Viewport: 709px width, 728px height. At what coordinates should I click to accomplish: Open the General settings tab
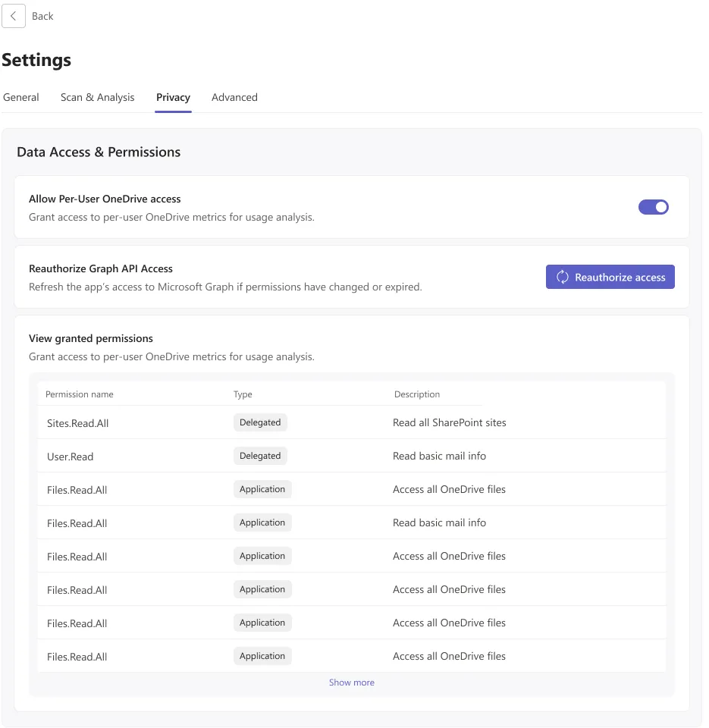point(21,97)
